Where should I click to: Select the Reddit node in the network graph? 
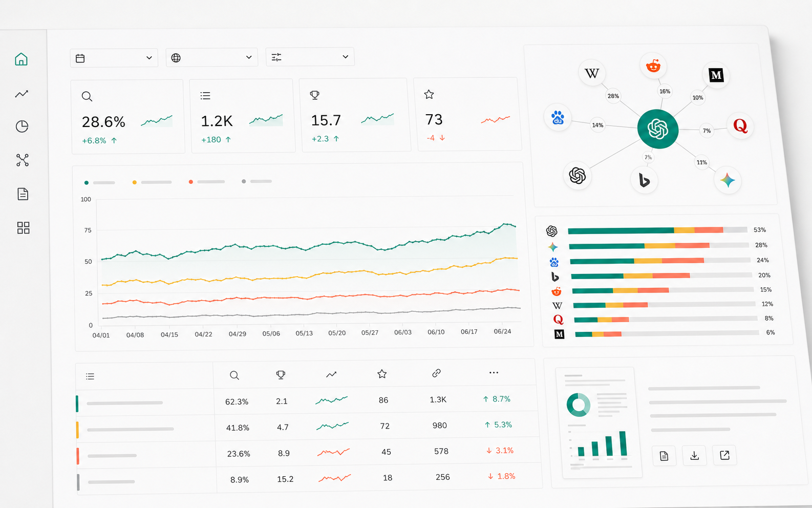tap(653, 66)
